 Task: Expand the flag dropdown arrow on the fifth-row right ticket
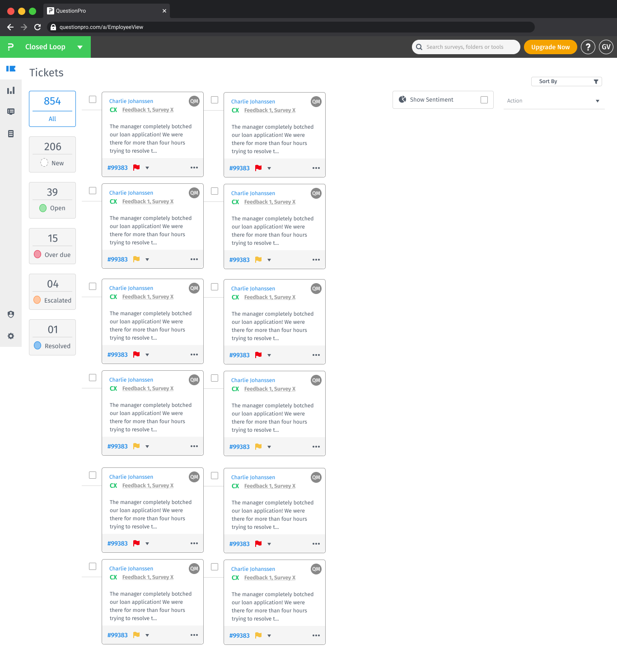(x=269, y=544)
